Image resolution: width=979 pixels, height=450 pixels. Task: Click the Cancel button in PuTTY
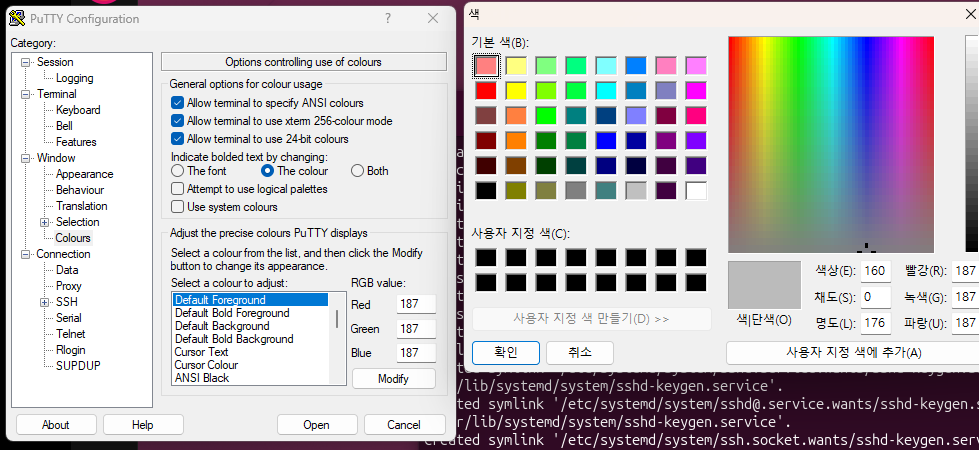point(404,425)
